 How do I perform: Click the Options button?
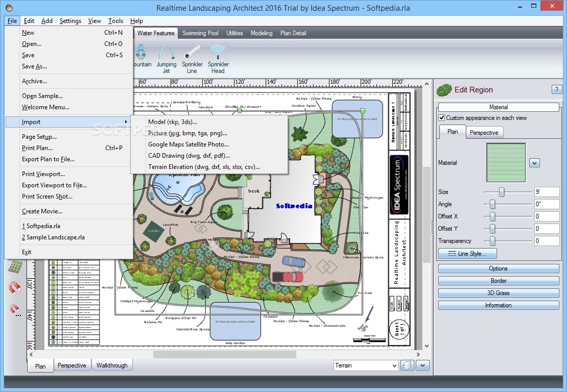click(498, 268)
